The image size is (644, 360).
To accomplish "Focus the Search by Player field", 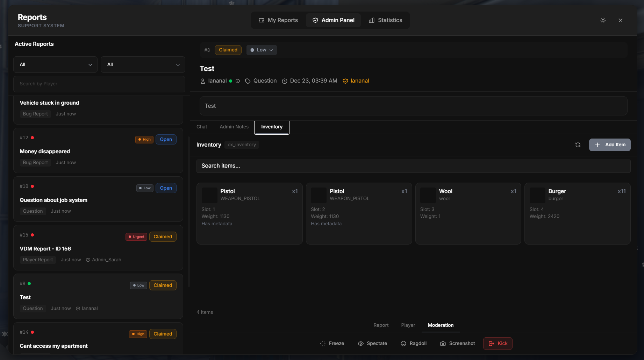I will pyautogui.click(x=99, y=84).
